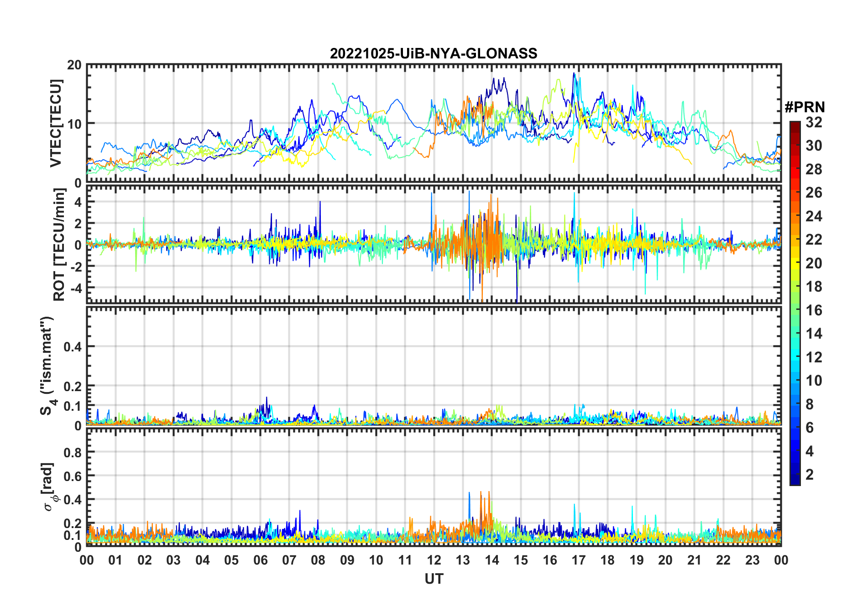This screenshot has height=607, width=868.
Task: Click the x-axis tick label 23
Action: (752, 560)
